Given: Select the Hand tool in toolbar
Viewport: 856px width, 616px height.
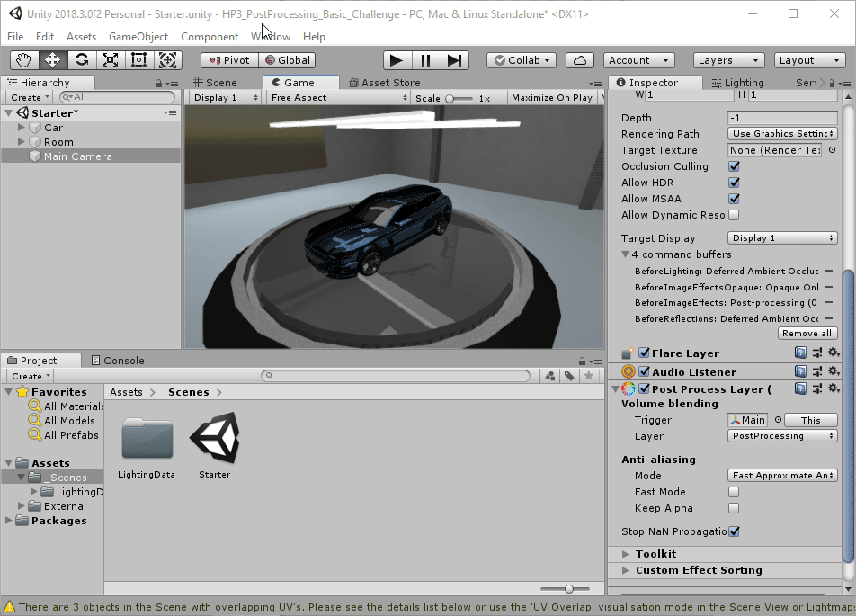Looking at the screenshot, I should [x=24, y=60].
